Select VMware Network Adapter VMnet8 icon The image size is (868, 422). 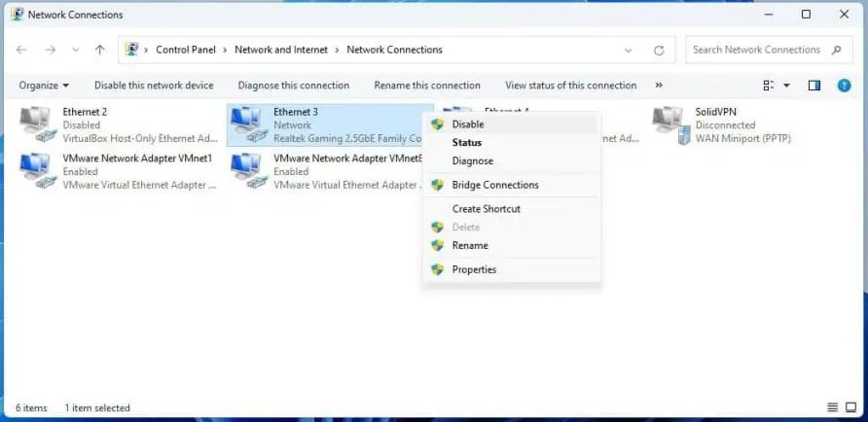click(249, 171)
